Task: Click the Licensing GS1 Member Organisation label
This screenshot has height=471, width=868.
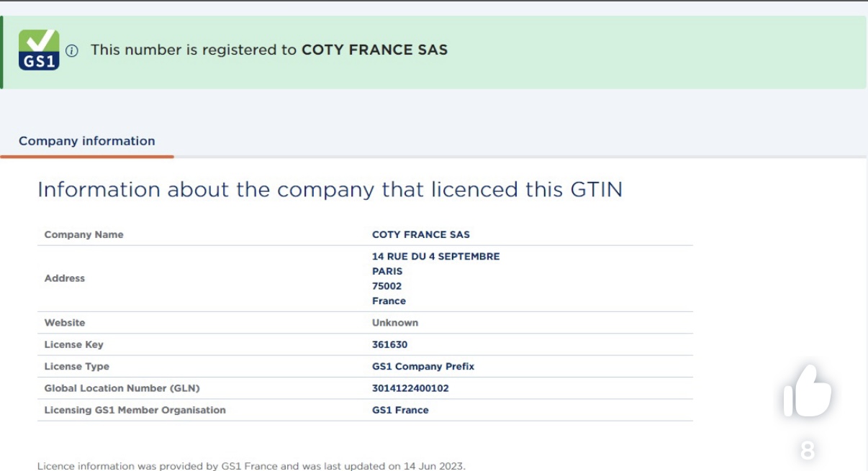Action: pos(135,410)
